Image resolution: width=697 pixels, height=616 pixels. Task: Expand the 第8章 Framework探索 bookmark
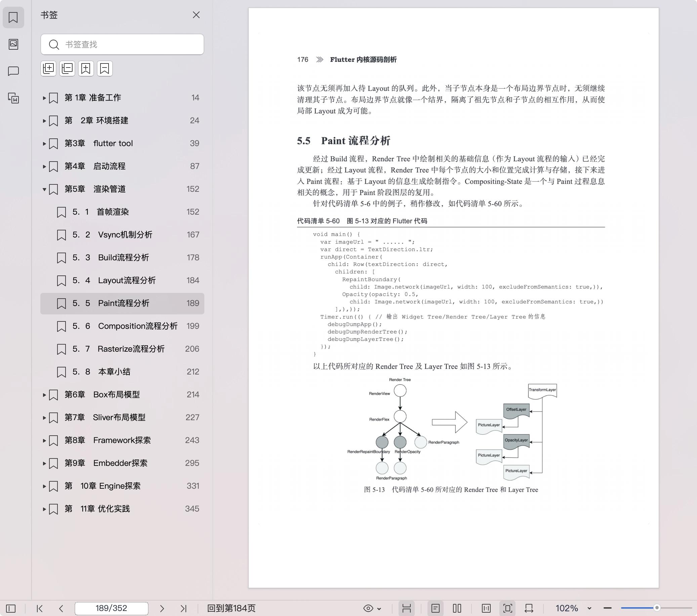coord(44,440)
